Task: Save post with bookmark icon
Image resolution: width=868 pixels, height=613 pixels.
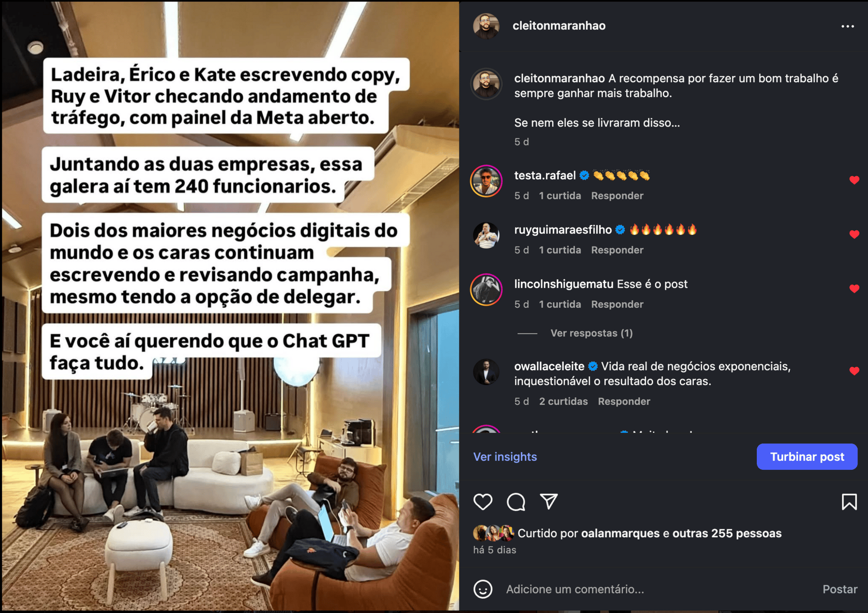Action: click(849, 501)
